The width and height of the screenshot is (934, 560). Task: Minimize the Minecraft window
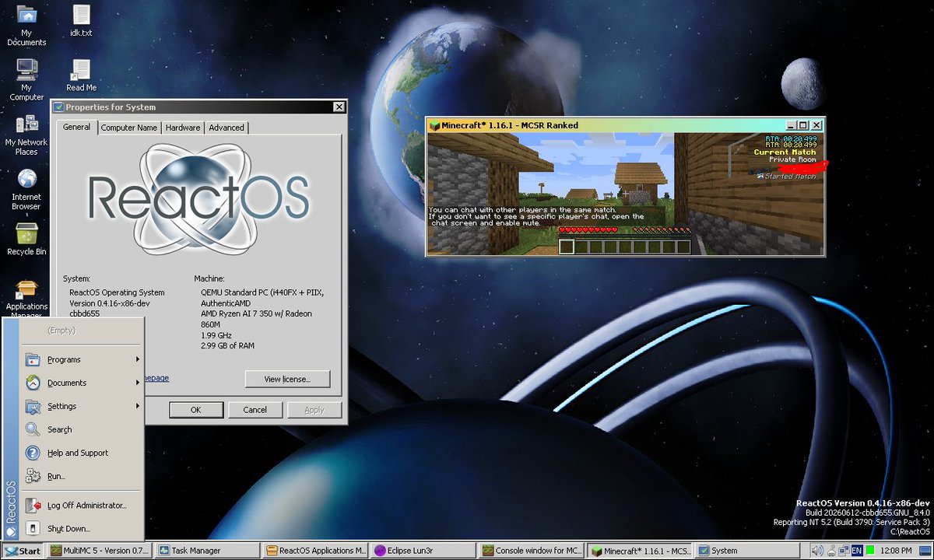pyautogui.click(x=791, y=125)
